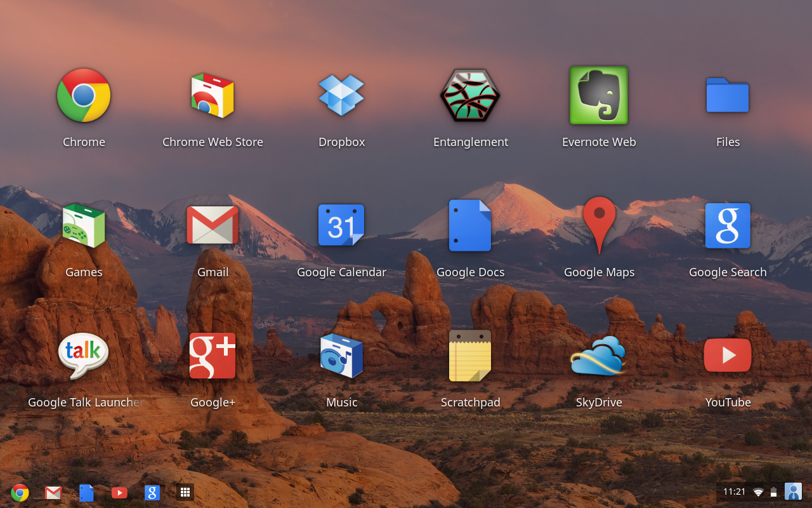This screenshot has width=812, height=508.
Task: Click the Chrome icon in the shelf
Action: click(x=20, y=492)
